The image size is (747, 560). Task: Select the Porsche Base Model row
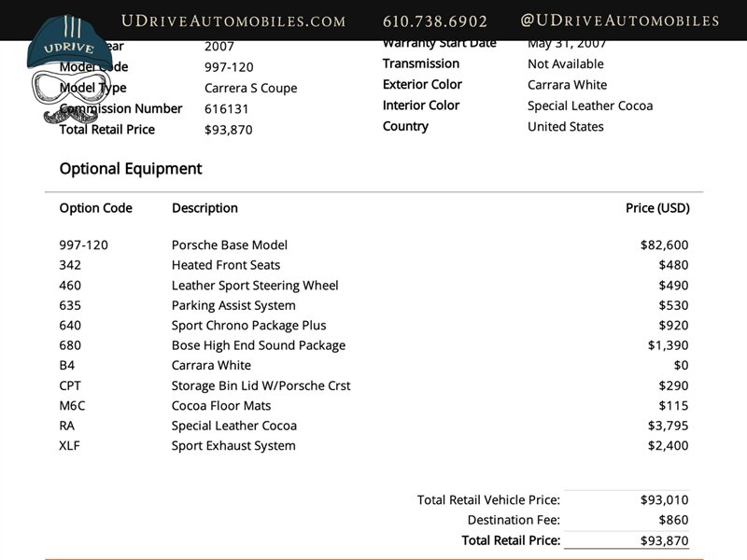click(x=230, y=245)
